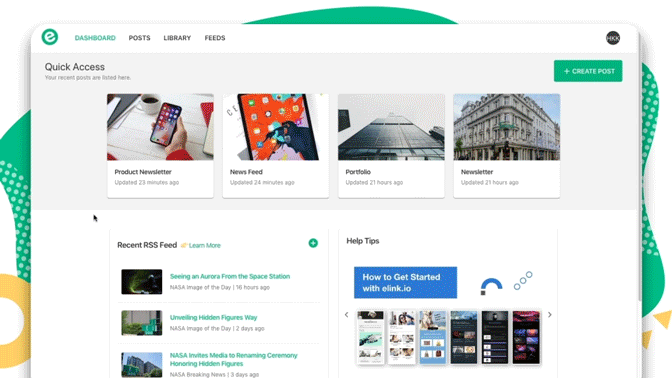Click 'Updated 24 minutes ago' text

(x=262, y=183)
